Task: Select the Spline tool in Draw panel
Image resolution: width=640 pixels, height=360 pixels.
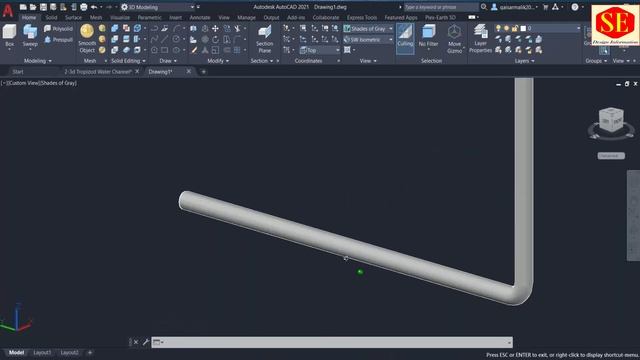Action: tap(154, 40)
